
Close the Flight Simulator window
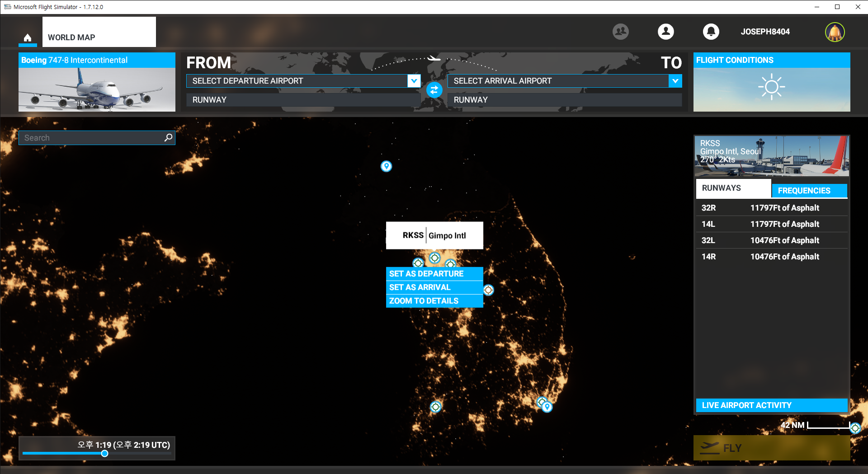[x=858, y=7]
